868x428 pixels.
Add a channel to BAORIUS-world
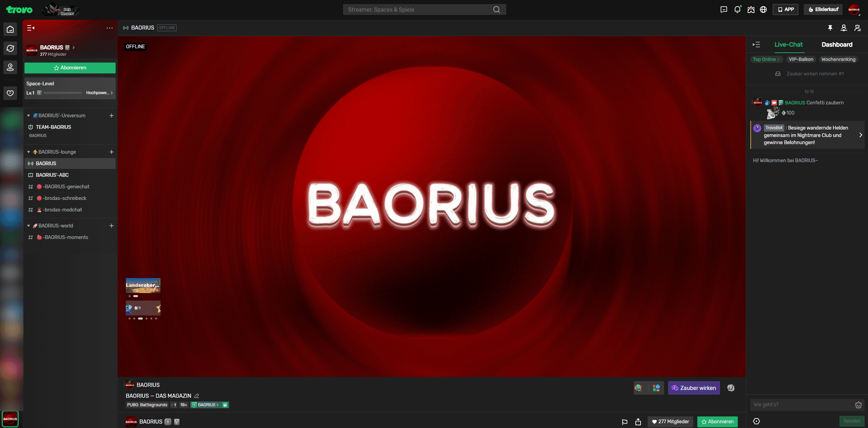point(111,226)
